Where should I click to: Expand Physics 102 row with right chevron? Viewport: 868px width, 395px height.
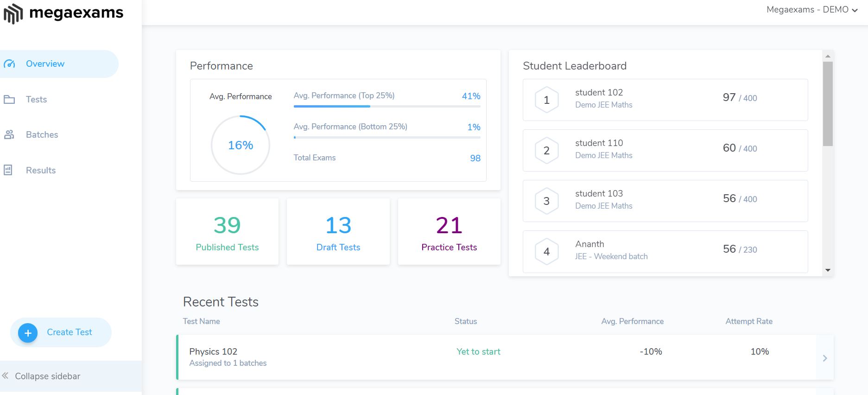824,358
